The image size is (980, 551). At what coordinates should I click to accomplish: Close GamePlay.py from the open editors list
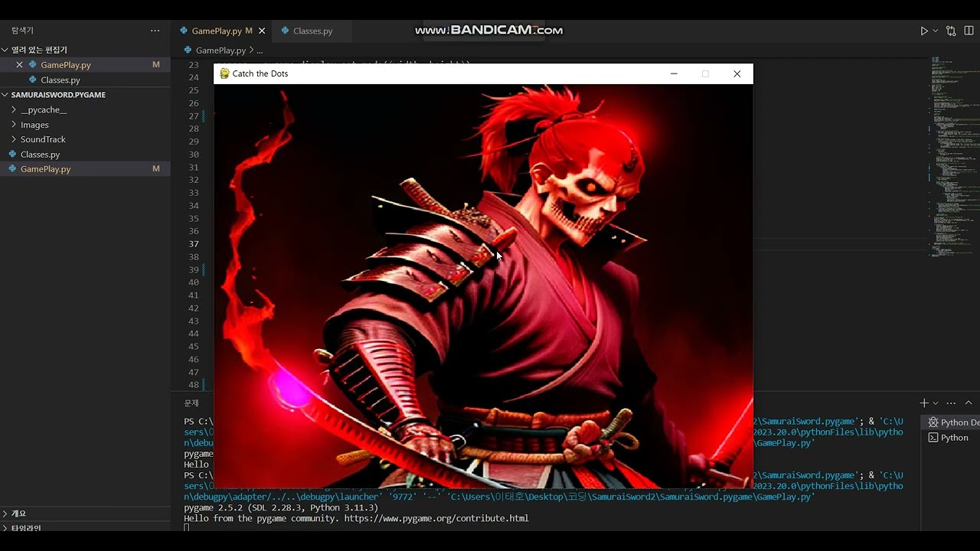20,65
